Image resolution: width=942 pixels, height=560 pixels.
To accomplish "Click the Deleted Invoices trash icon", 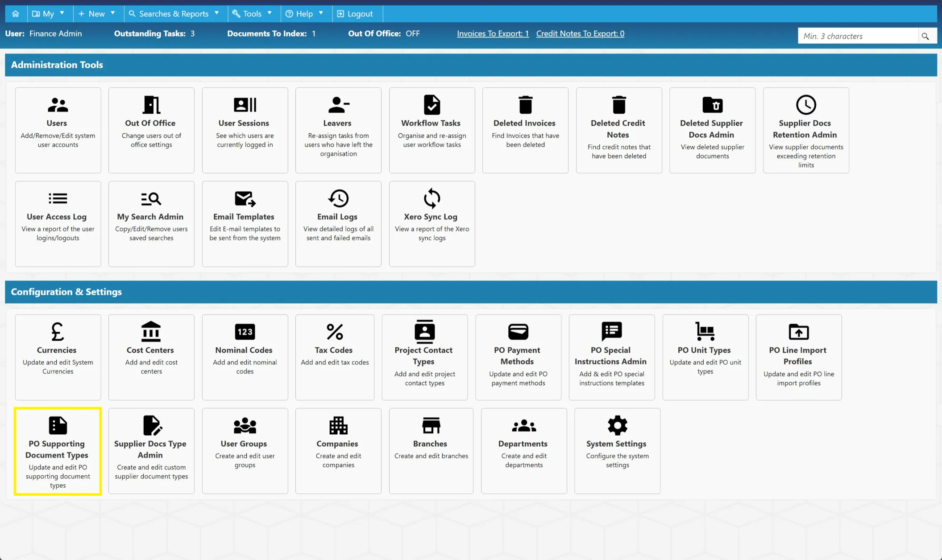I will [525, 105].
